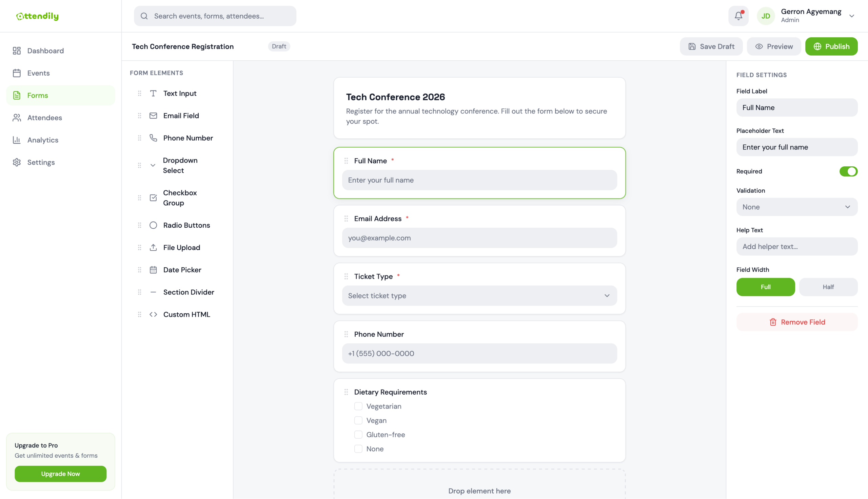Screen dimensions: 868x499
Task: Publish the form
Action: click(x=831, y=46)
